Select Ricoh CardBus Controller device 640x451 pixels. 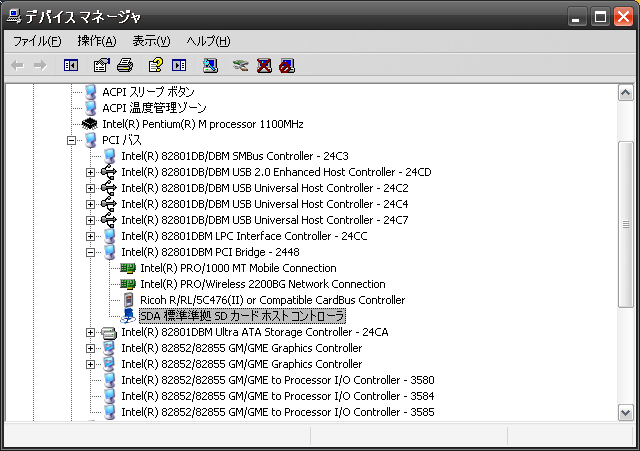click(272, 300)
